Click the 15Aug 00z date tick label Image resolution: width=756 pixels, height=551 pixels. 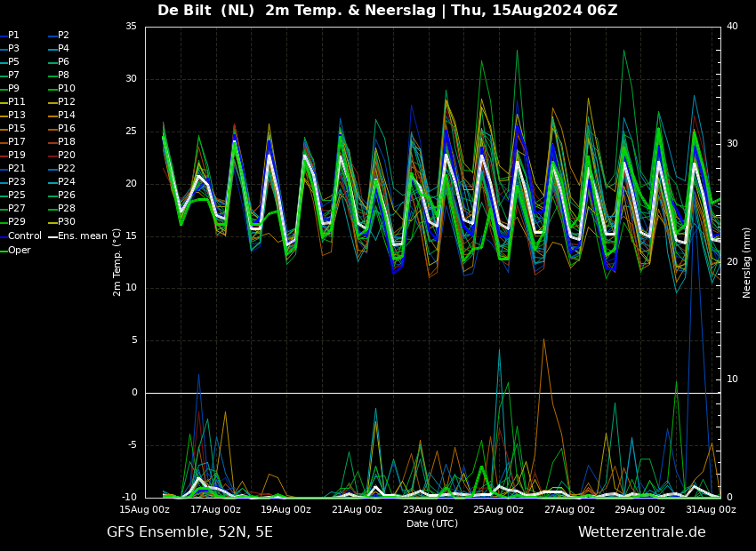click(145, 509)
